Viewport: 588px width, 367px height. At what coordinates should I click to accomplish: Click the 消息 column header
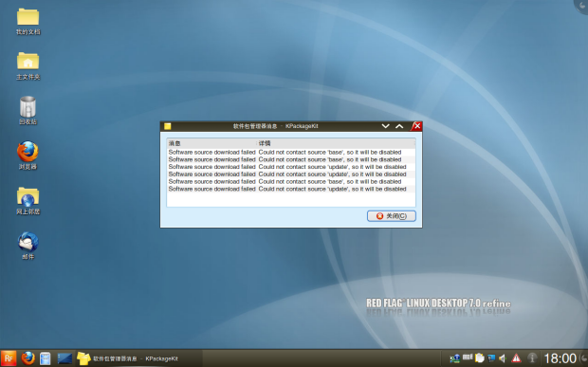[211, 143]
